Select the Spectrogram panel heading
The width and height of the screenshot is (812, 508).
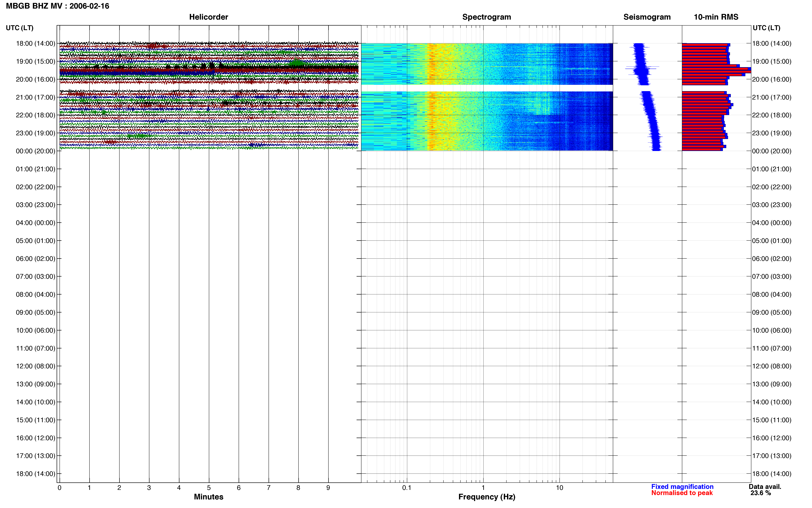(x=487, y=17)
